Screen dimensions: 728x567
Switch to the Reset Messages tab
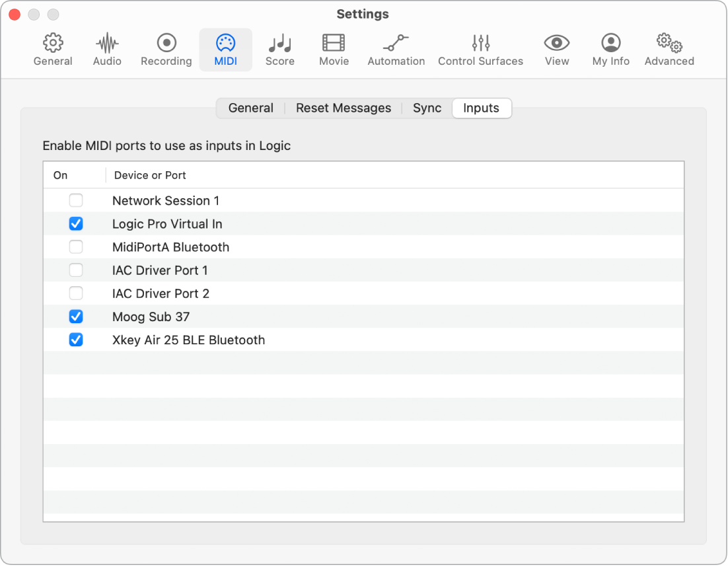tap(344, 108)
